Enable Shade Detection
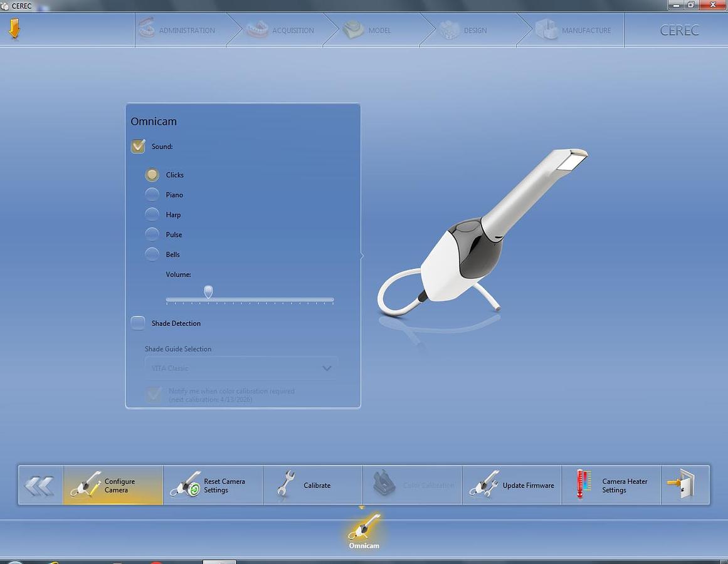The image size is (728, 564). 138,323
